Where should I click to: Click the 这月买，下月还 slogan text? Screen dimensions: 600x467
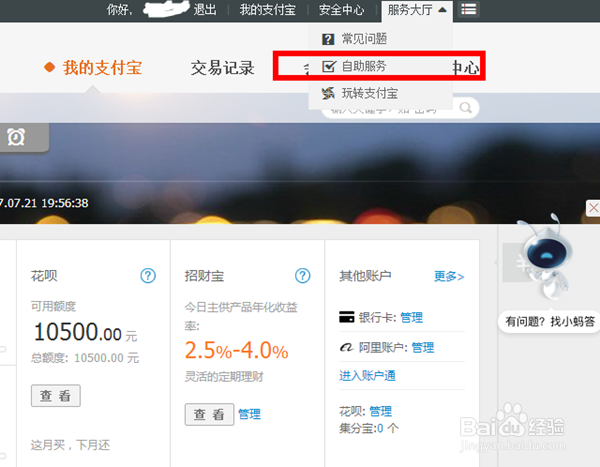tap(70, 445)
